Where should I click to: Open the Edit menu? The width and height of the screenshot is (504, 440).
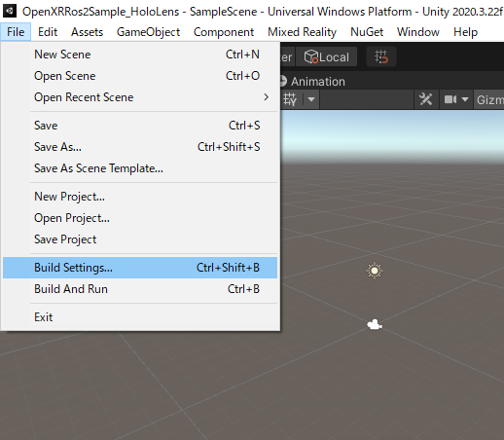coord(48,32)
